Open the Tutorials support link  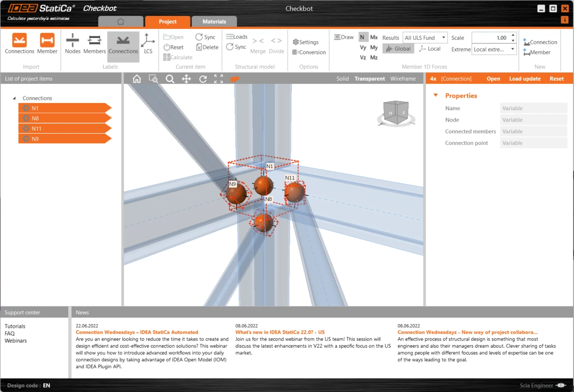click(x=15, y=326)
